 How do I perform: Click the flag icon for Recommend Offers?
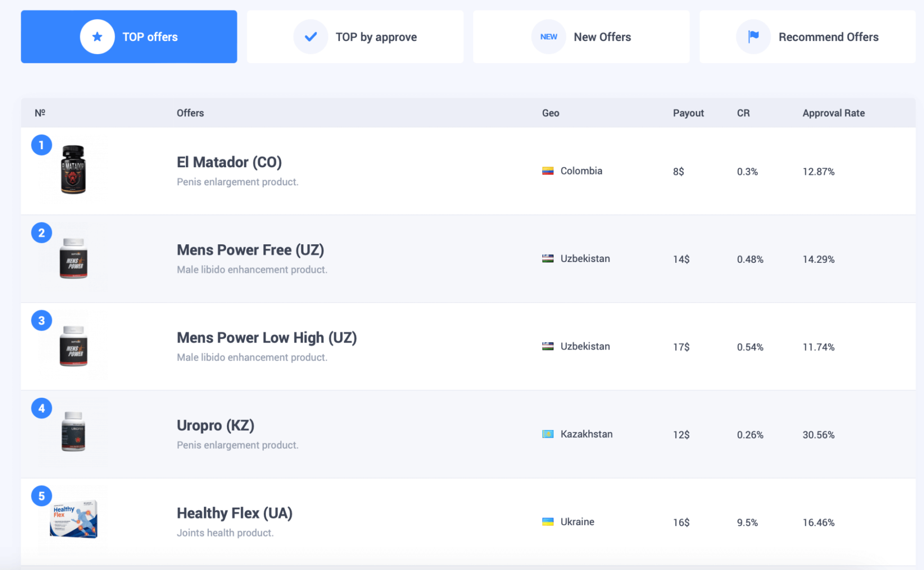click(753, 37)
